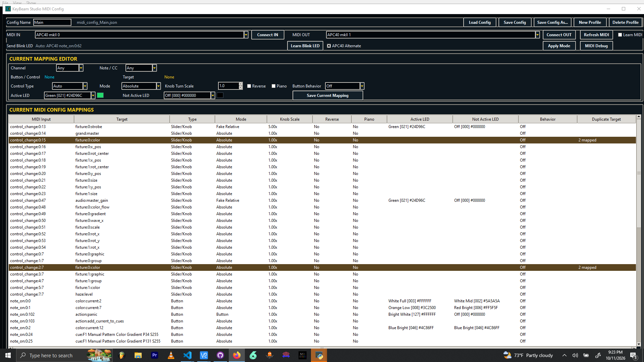Viewport: 644px width, 362px height.
Task: Open the Channel dropdown
Action: click(x=81, y=68)
